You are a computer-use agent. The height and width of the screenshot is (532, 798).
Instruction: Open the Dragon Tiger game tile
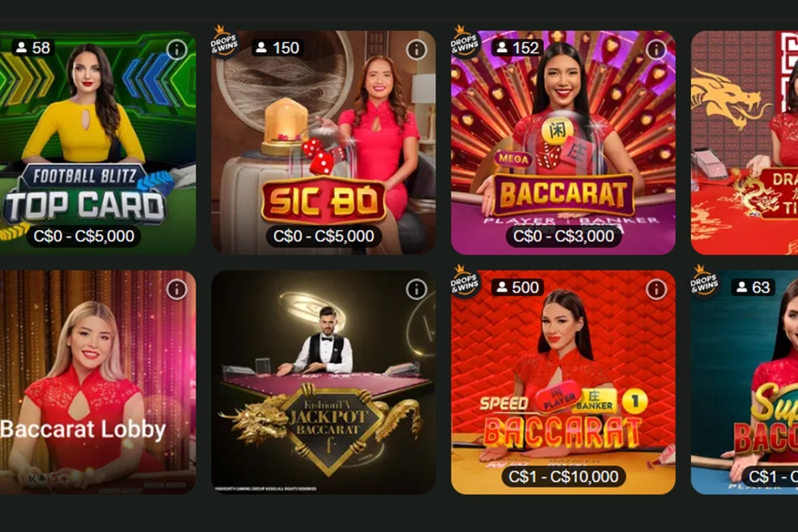[745, 143]
